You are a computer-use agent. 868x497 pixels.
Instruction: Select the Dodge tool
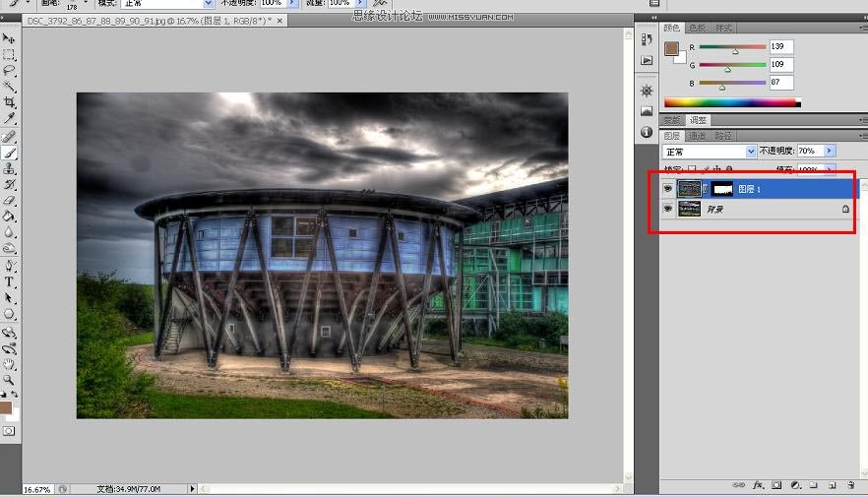point(9,248)
